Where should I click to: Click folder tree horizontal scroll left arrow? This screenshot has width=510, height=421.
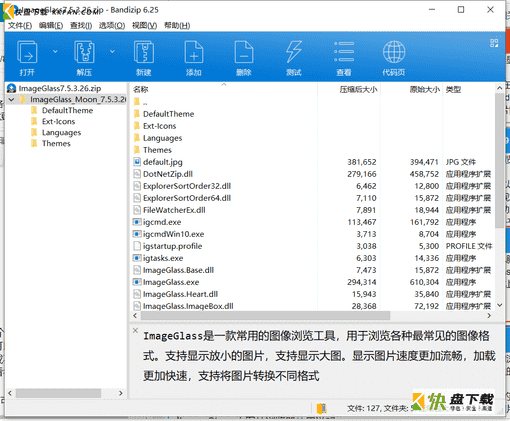point(10,393)
